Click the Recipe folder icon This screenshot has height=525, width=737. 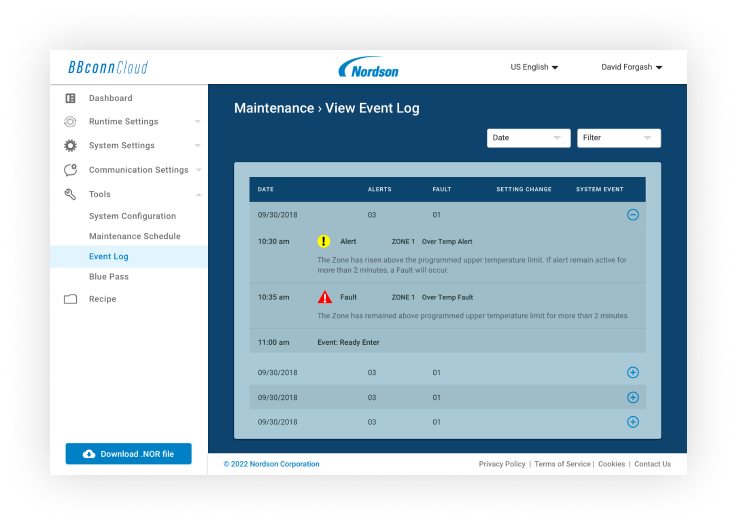[71, 299]
